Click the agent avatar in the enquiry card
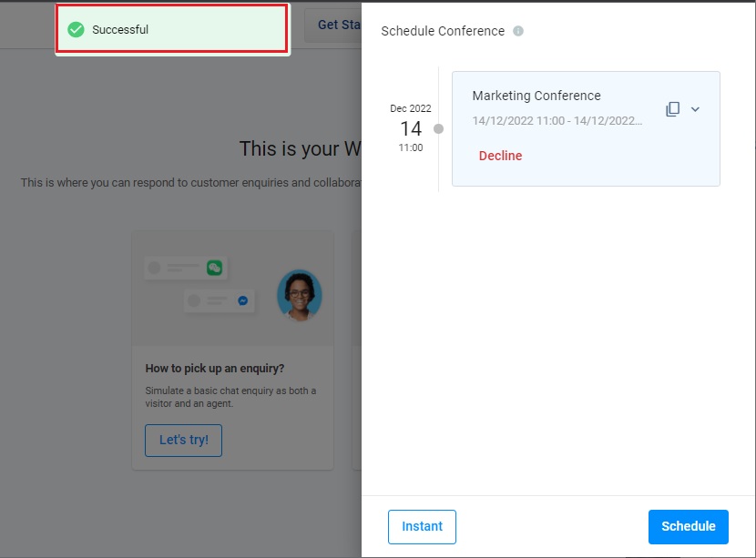The image size is (756, 558). 300,295
